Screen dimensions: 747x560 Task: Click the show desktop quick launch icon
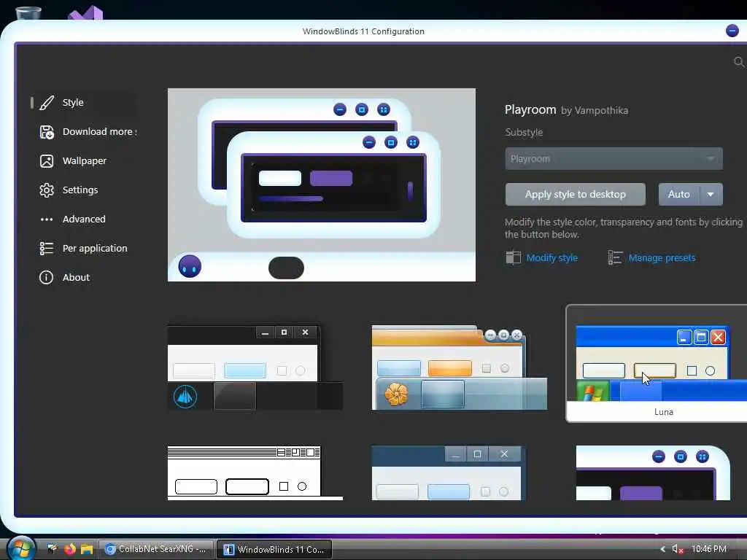53,549
